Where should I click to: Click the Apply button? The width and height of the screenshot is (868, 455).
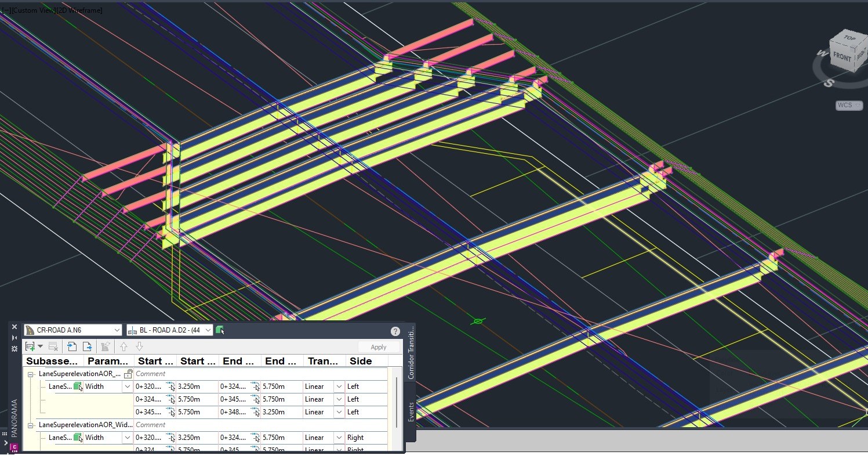tap(379, 347)
